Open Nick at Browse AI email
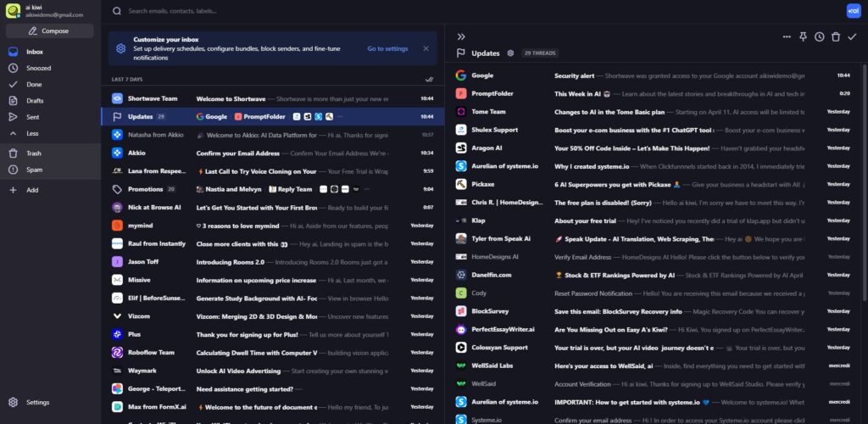 click(272, 208)
